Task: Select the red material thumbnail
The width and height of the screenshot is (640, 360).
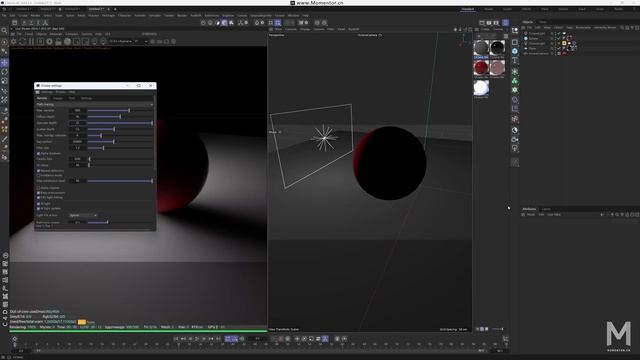Action: (x=481, y=68)
